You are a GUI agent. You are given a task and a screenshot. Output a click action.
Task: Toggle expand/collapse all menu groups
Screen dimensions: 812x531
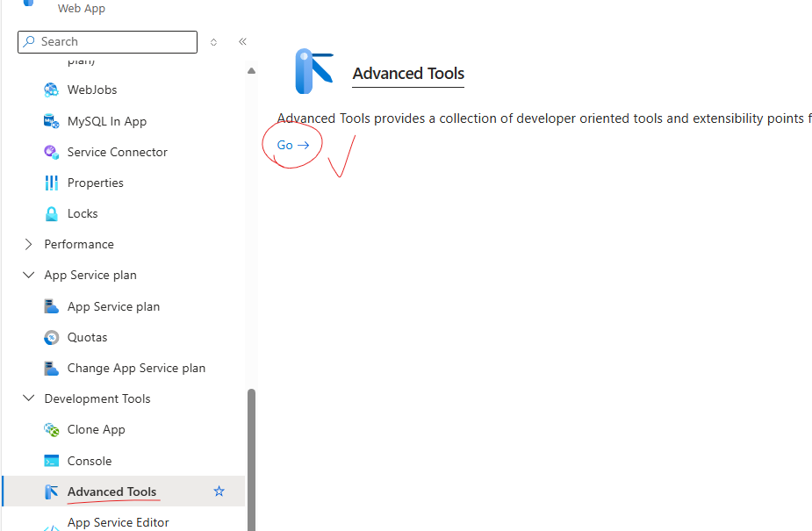[213, 42]
